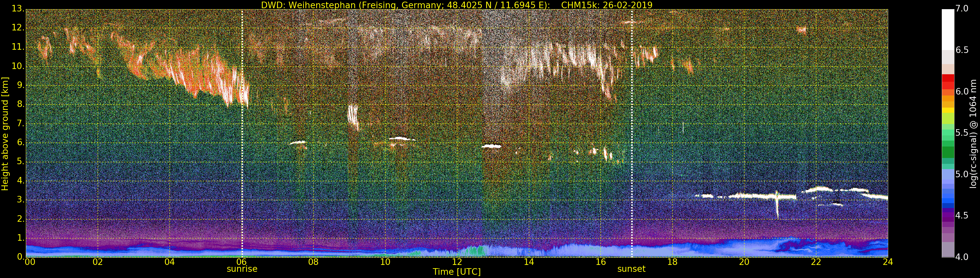
Task: Click the plot title "DWD: Weihenstephan (Freising, Germany…)"
Action: (457, 5)
